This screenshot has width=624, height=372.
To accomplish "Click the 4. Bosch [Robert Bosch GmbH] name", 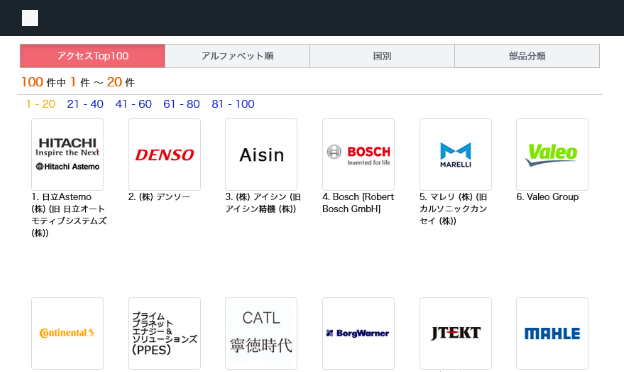I will (358, 203).
